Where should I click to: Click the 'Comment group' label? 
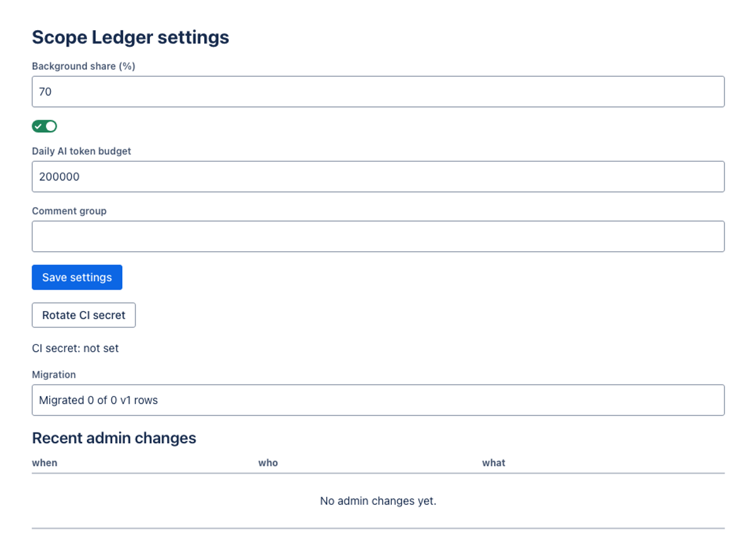point(69,211)
